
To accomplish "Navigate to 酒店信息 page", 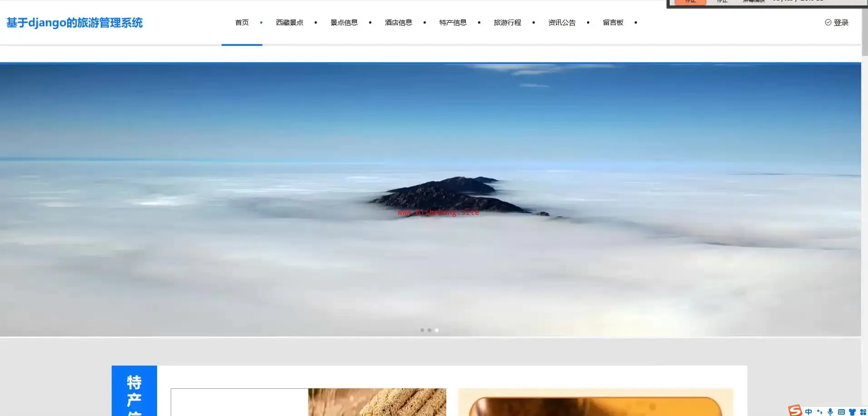I will click(399, 22).
